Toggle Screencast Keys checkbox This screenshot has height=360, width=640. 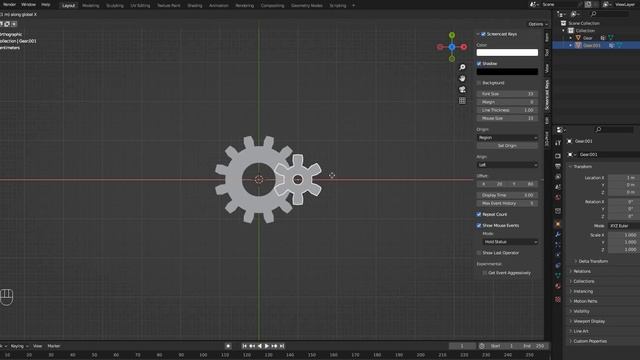pos(483,34)
